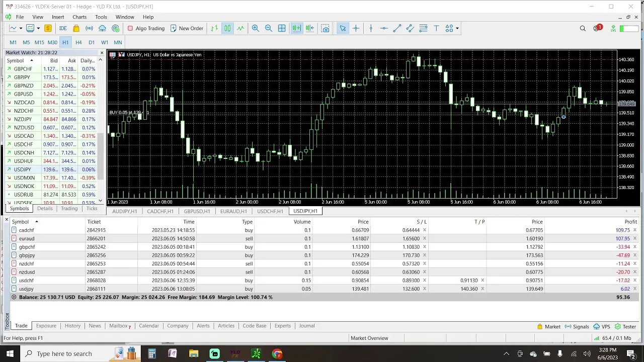Viewport: 644px width, 362px height.
Task: Select USDJPY row in Market Watch
Action: click(x=51, y=169)
